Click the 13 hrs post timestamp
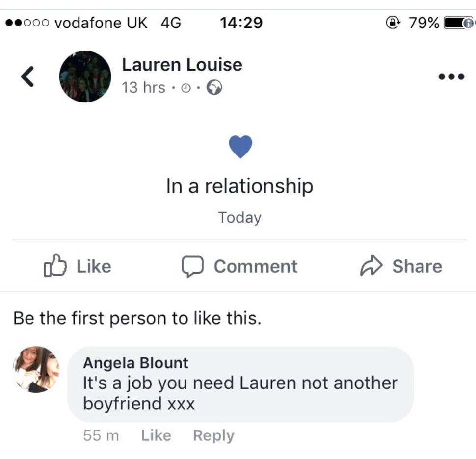This screenshot has height=459, width=476. (143, 88)
